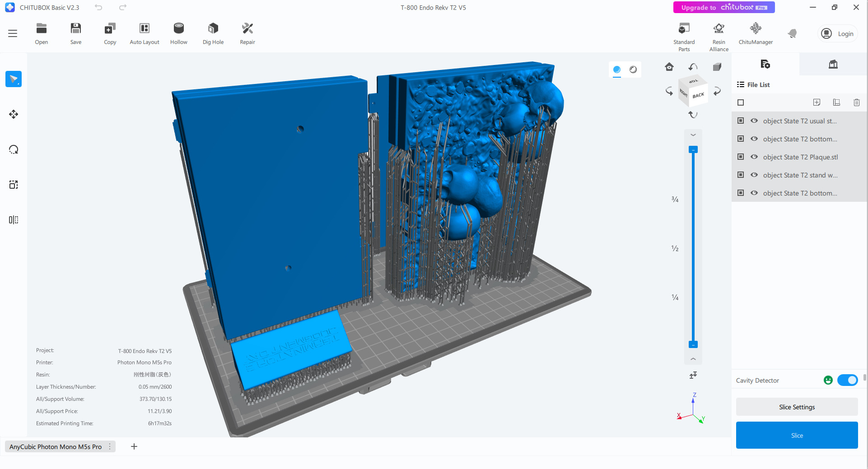Open the Repair tool
The width and height of the screenshot is (868, 469).
[247, 33]
